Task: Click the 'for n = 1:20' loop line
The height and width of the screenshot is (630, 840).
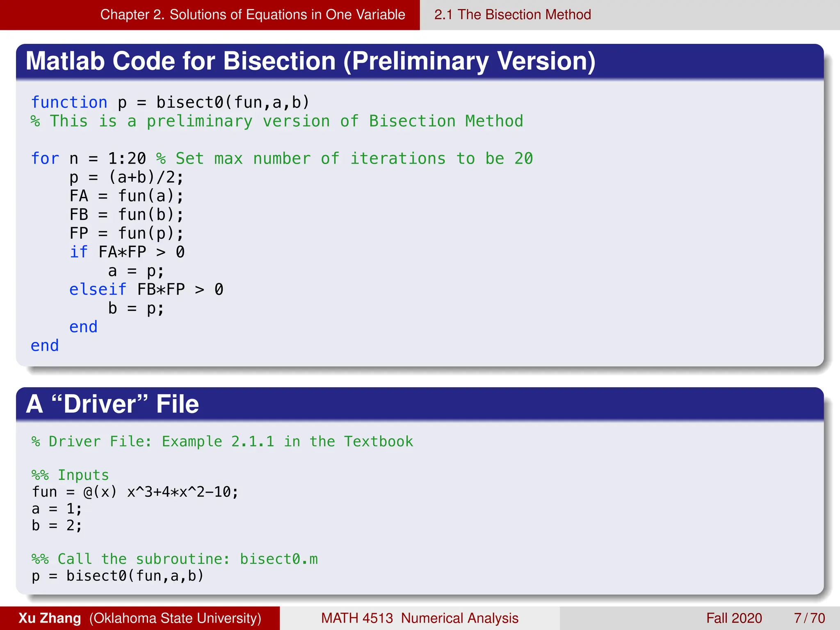Action: [282, 159]
